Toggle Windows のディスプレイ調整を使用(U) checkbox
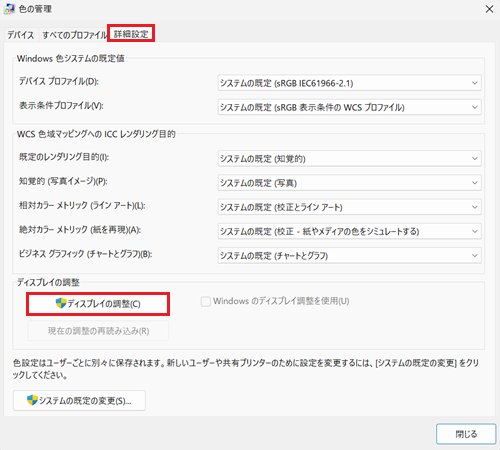 (x=206, y=301)
